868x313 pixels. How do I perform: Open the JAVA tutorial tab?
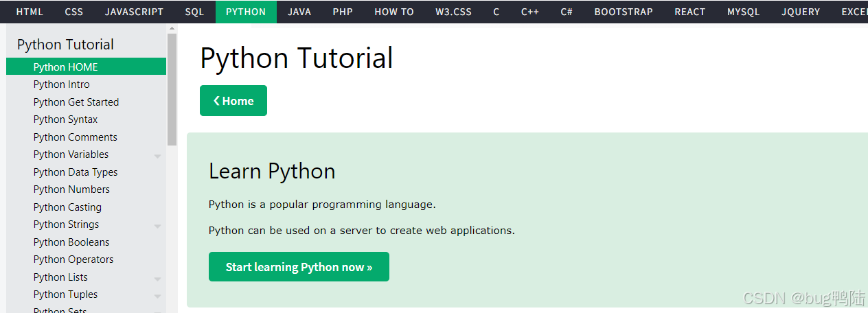[x=299, y=12]
